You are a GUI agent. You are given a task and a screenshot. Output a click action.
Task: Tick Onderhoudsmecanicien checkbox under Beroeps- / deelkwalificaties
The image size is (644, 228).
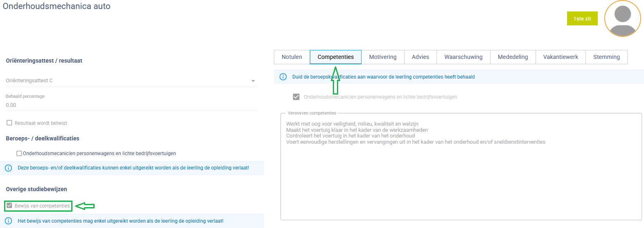click(x=19, y=154)
